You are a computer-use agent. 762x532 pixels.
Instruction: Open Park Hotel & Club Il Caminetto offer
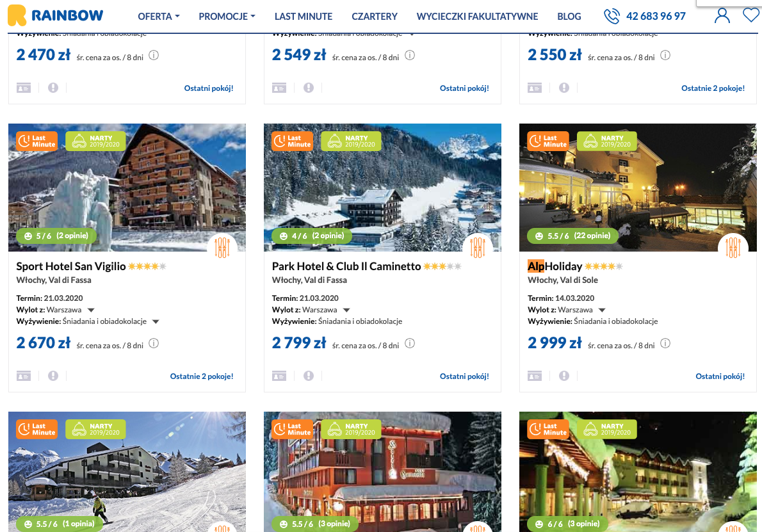346,266
